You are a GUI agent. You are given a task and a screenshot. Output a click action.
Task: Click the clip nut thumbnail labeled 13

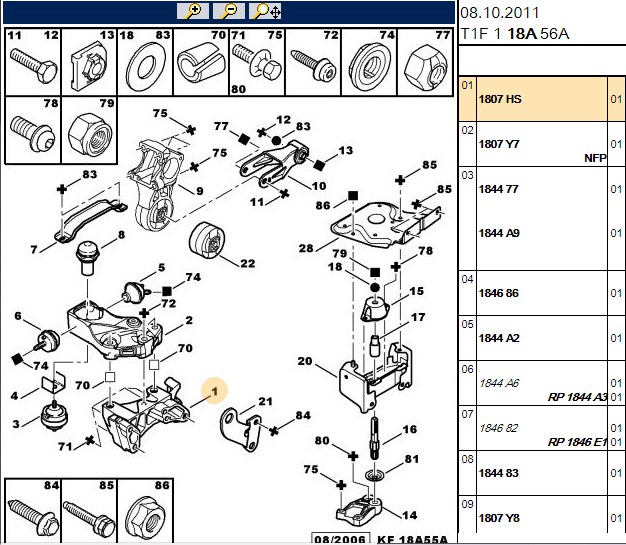(x=89, y=61)
